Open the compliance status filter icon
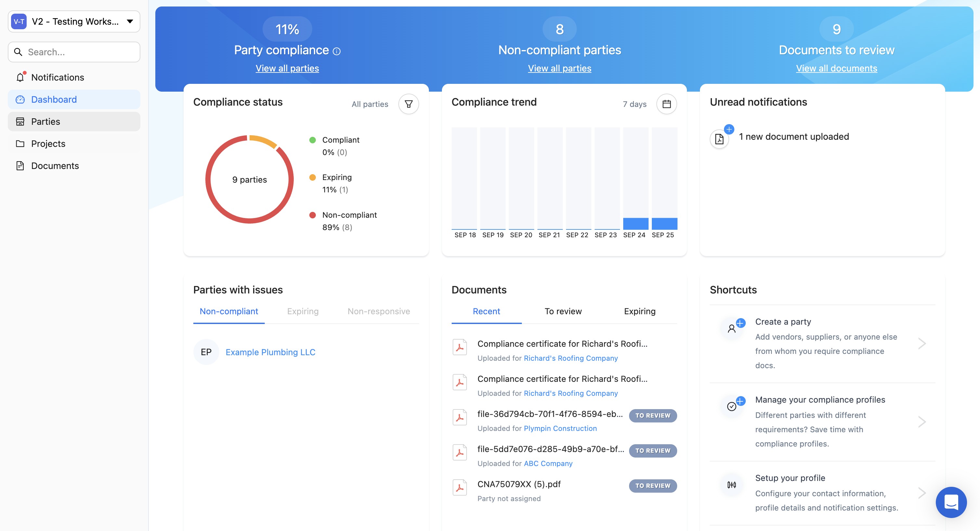980x531 pixels. point(408,104)
